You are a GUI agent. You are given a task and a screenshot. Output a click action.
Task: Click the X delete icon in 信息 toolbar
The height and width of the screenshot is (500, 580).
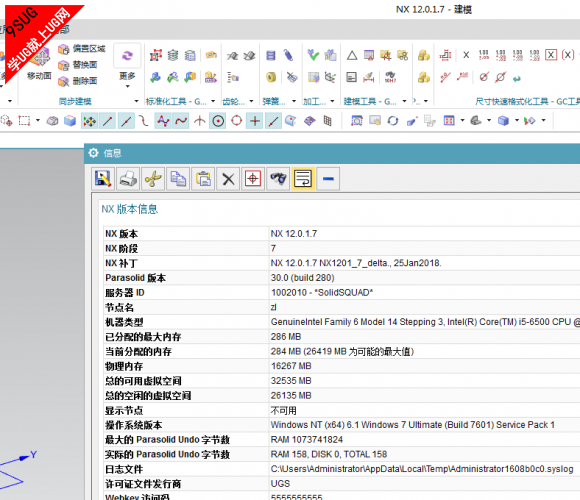228,179
